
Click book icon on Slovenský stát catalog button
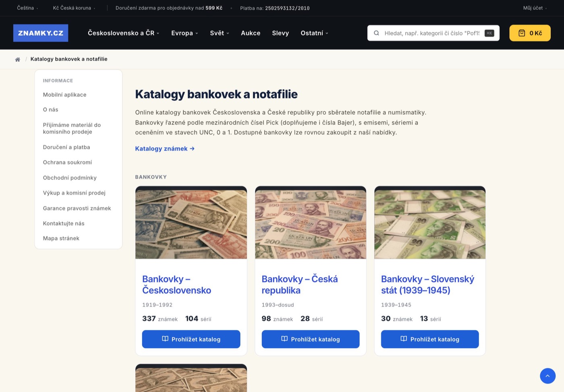point(404,339)
